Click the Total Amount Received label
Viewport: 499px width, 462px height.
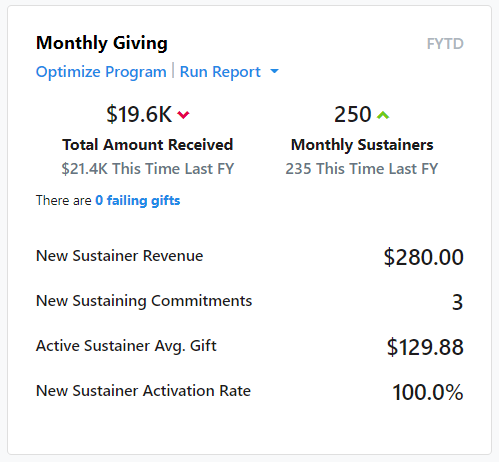(x=147, y=145)
